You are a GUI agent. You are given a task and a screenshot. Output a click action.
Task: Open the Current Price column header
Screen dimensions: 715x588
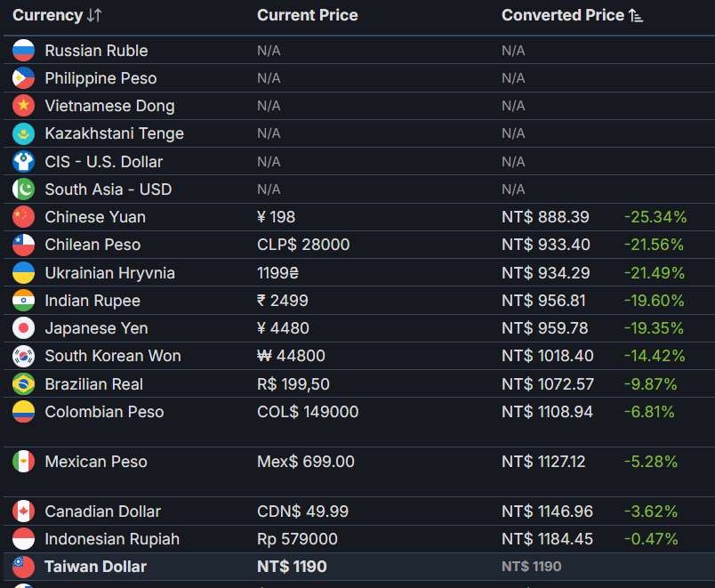coord(308,15)
